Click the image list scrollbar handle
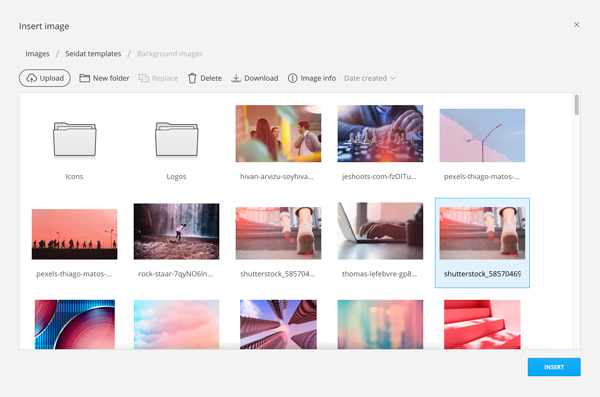The width and height of the screenshot is (600, 397). 576,105
